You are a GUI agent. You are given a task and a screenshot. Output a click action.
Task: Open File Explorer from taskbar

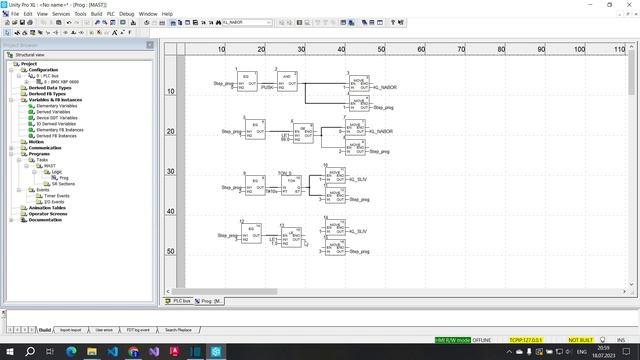pos(92,351)
